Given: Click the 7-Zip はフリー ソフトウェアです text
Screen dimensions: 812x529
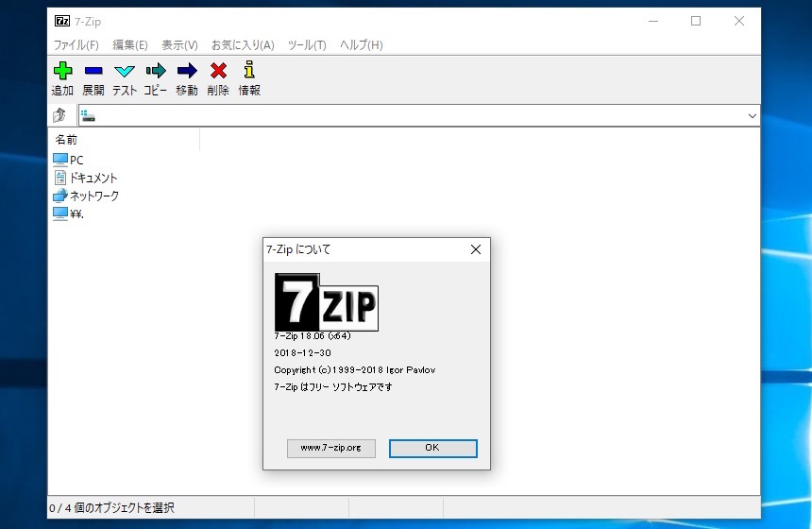Looking at the screenshot, I should 333,387.
